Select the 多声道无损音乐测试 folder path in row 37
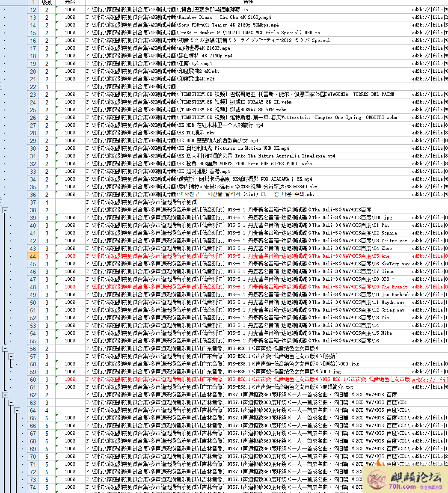 248,202
